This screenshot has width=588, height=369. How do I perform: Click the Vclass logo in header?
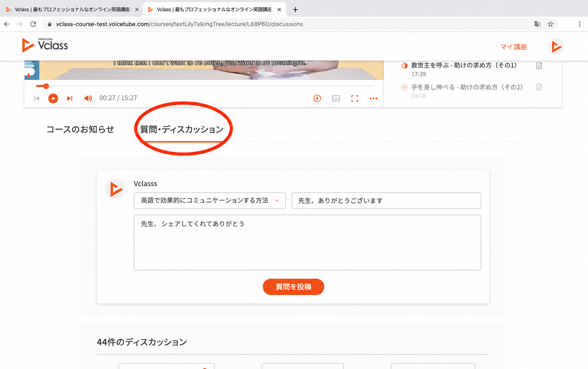(x=45, y=45)
